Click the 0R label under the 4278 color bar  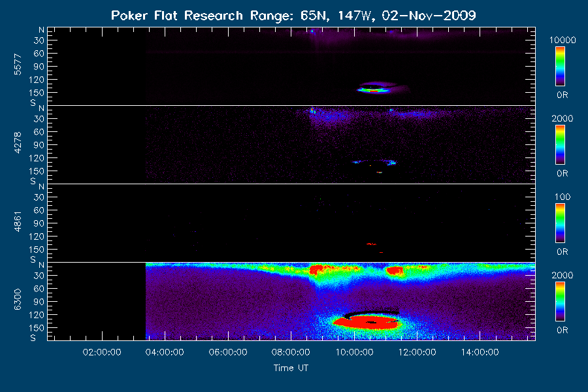pos(563,174)
